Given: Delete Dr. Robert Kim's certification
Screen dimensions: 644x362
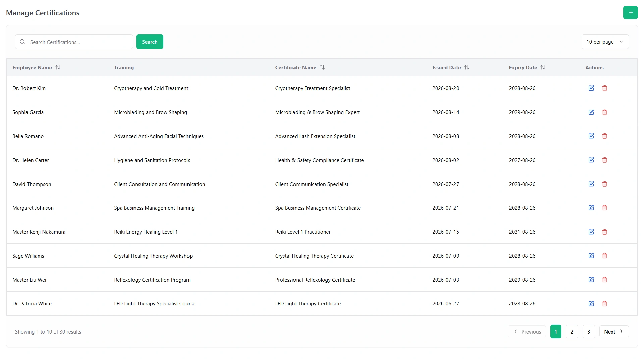Looking at the screenshot, I should (604, 88).
